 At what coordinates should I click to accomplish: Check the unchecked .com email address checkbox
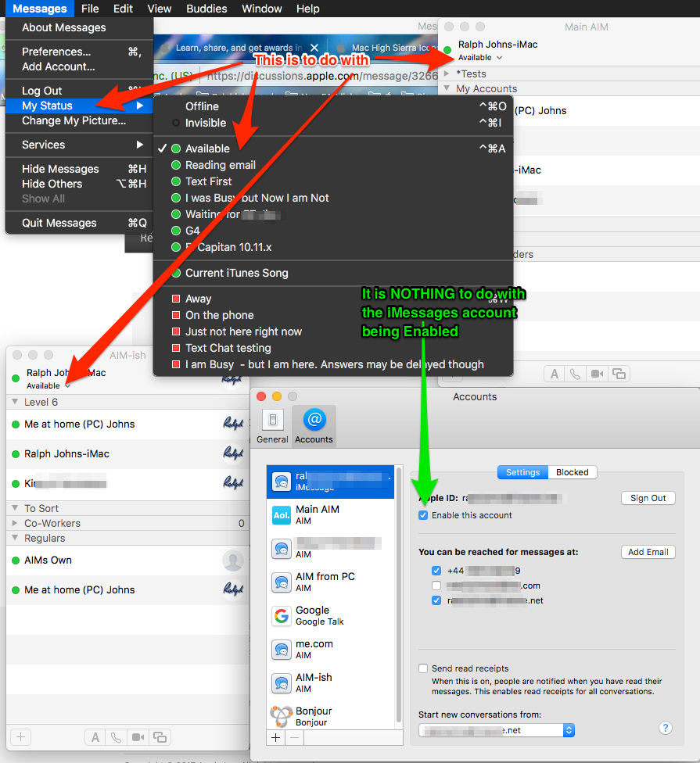click(436, 586)
